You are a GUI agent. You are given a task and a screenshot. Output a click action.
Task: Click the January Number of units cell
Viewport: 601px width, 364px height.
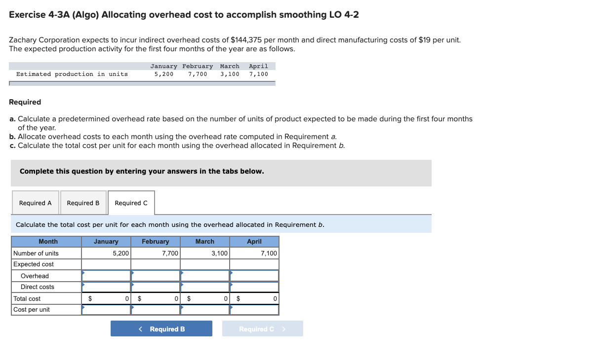click(x=106, y=253)
